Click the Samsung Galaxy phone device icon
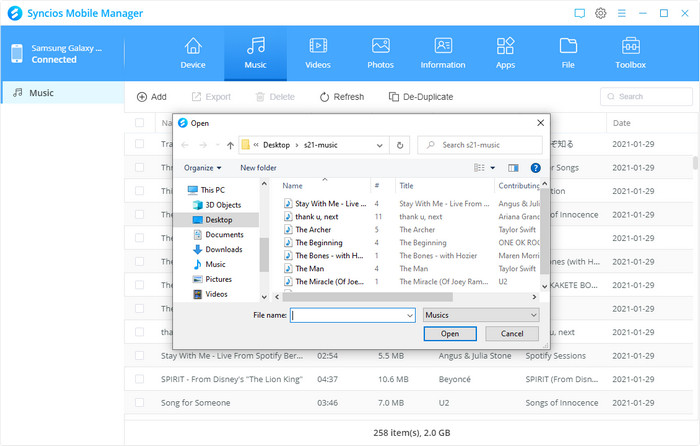This screenshot has width=700, height=446. [x=17, y=54]
